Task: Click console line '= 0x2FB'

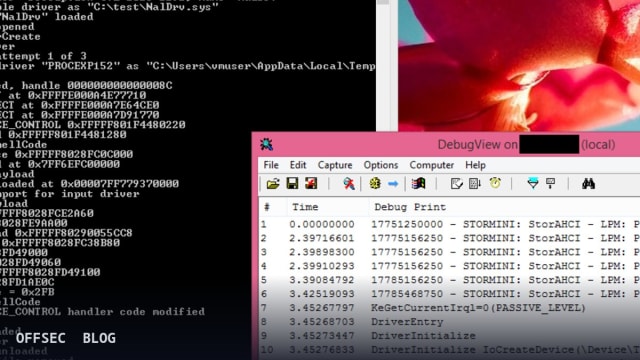Action: click(27, 292)
